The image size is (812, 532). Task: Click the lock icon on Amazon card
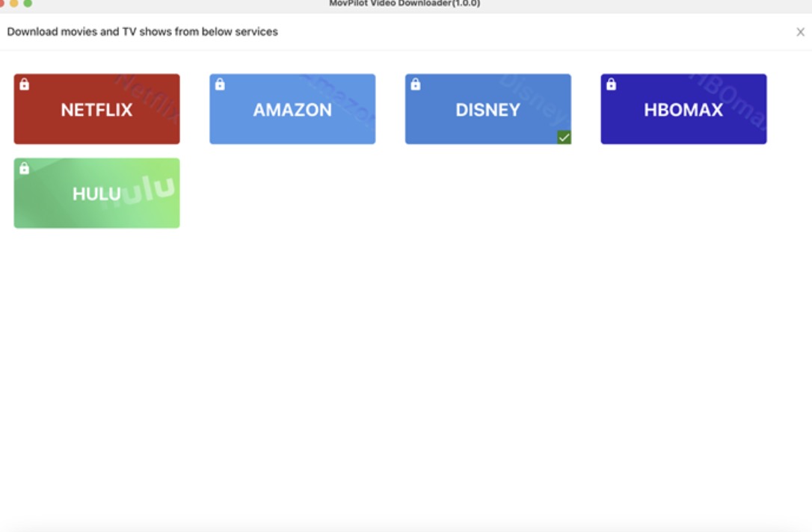coord(220,84)
